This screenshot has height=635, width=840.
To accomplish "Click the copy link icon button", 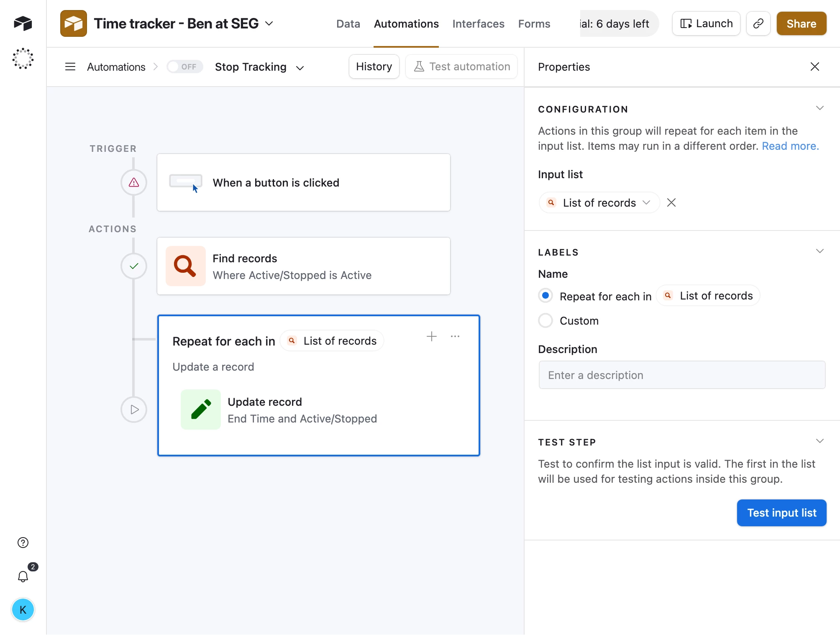I will click(758, 24).
